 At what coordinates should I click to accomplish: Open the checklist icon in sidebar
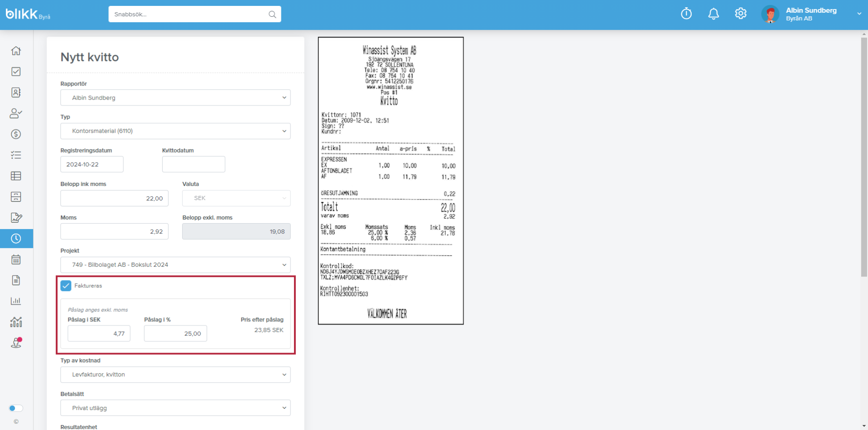(16, 155)
